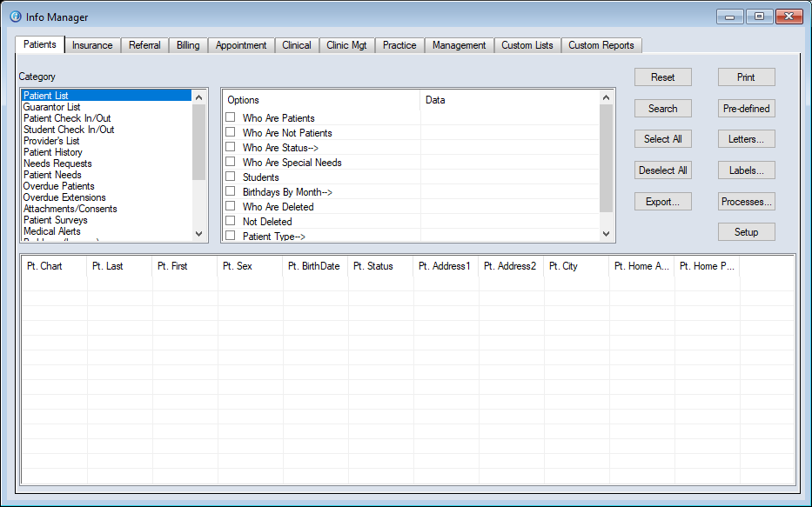
Task: Enable the Not Deleted filter
Action: tap(232, 221)
